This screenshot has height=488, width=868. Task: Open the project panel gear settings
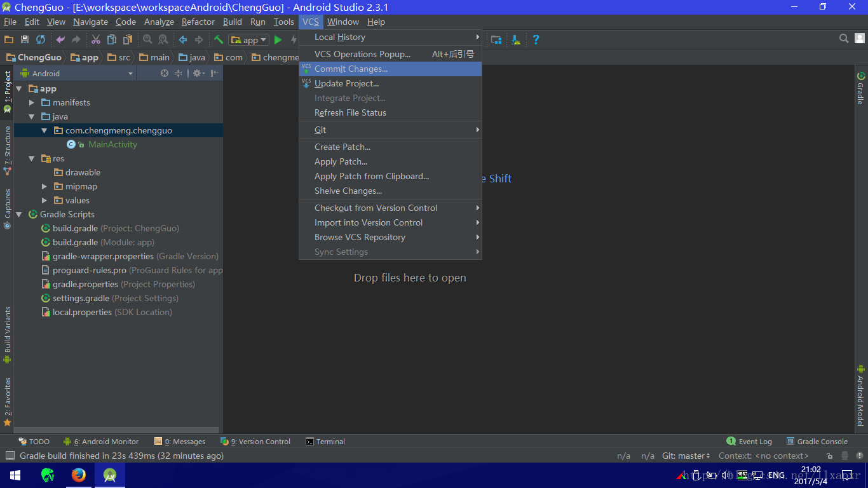(x=198, y=73)
